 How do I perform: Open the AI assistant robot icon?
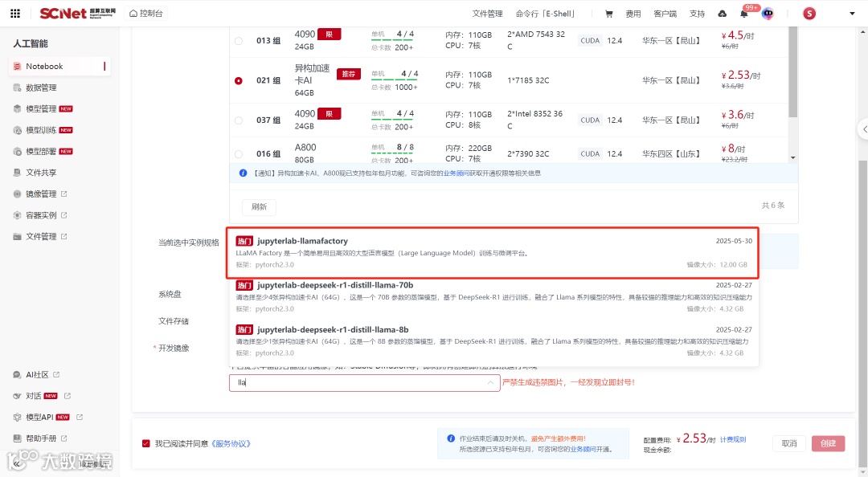tap(768, 14)
